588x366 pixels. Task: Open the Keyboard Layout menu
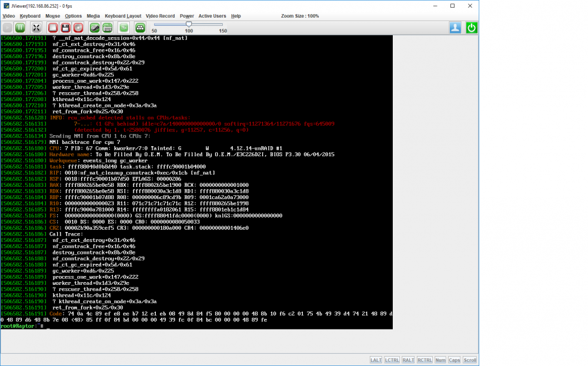point(123,16)
